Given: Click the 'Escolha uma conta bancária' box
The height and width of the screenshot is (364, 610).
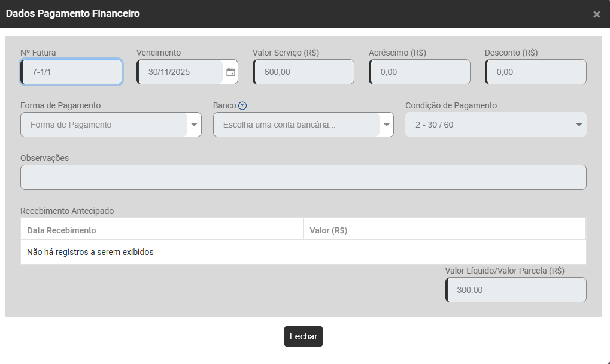Looking at the screenshot, I should pos(297,125).
